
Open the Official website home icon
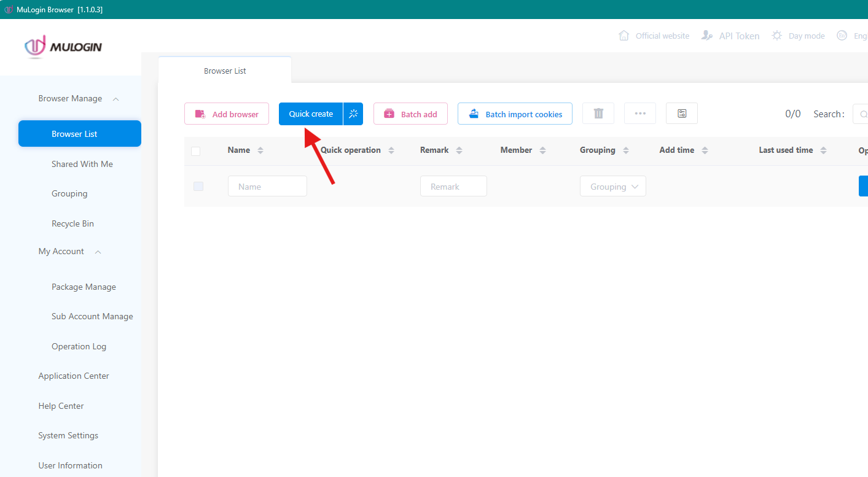tap(623, 36)
